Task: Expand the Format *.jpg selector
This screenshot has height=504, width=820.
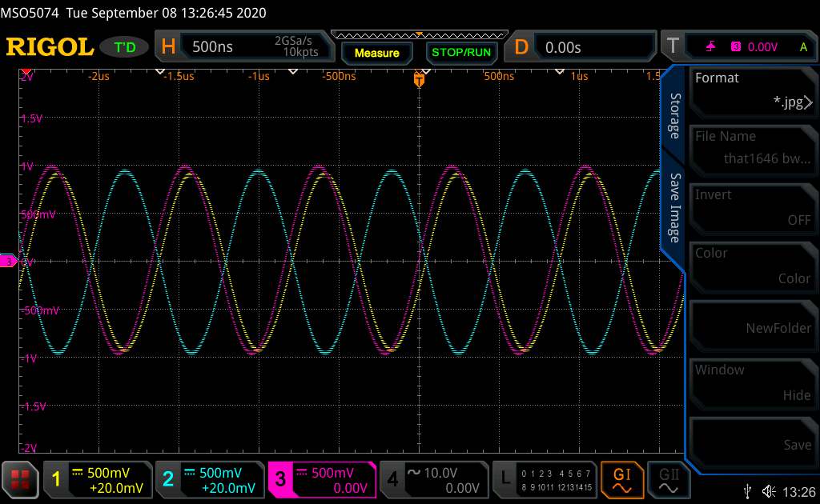Action: pyautogui.click(x=751, y=90)
